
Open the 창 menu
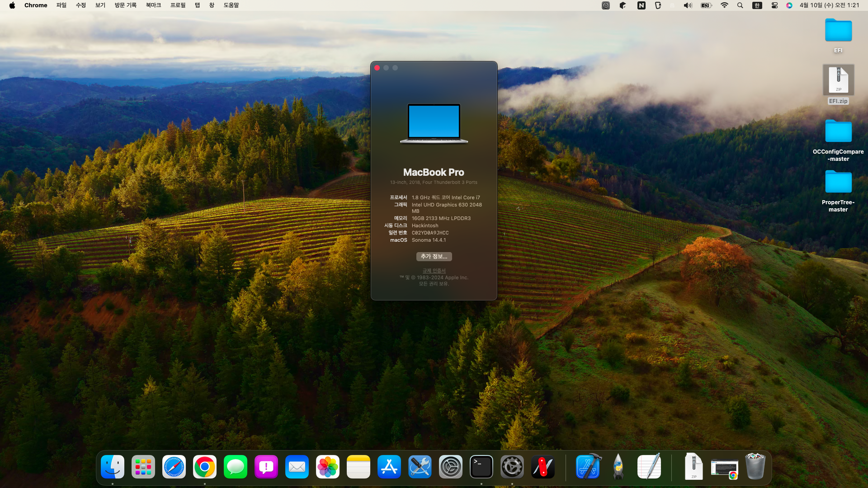pos(212,5)
